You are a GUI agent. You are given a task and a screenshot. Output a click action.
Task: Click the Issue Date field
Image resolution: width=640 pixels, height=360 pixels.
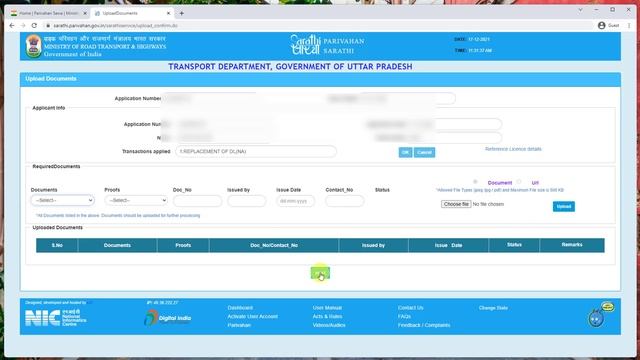point(296,201)
